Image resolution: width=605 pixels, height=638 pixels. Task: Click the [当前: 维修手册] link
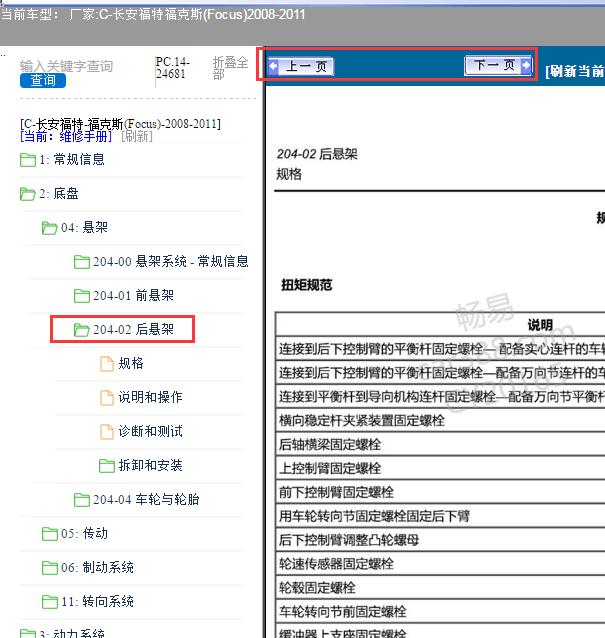[x=66, y=136]
